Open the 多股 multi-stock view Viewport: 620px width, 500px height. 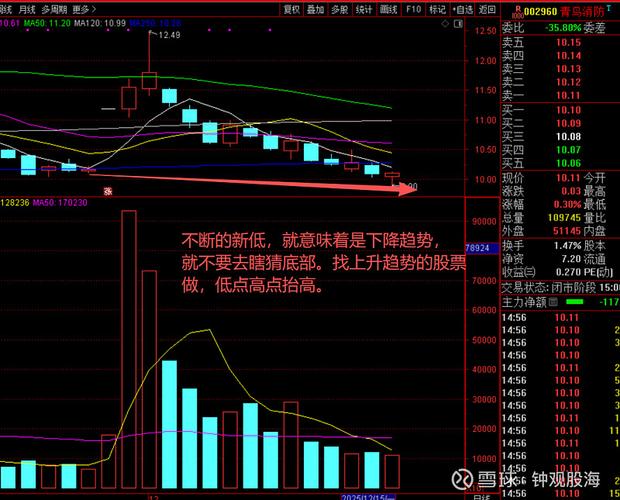[x=339, y=9]
